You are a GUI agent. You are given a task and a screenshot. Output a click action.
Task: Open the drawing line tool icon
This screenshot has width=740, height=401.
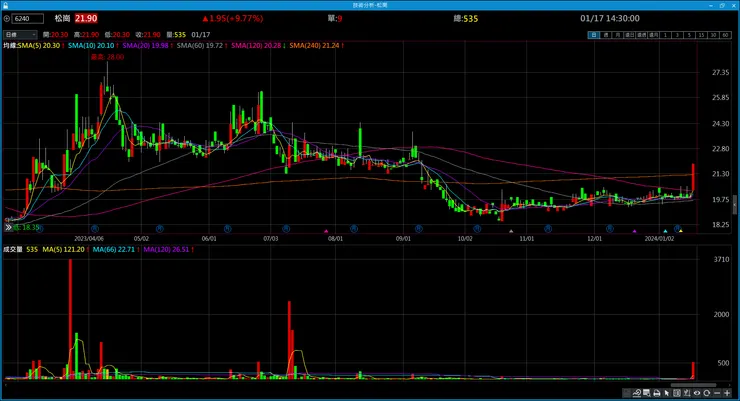tap(637, 393)
